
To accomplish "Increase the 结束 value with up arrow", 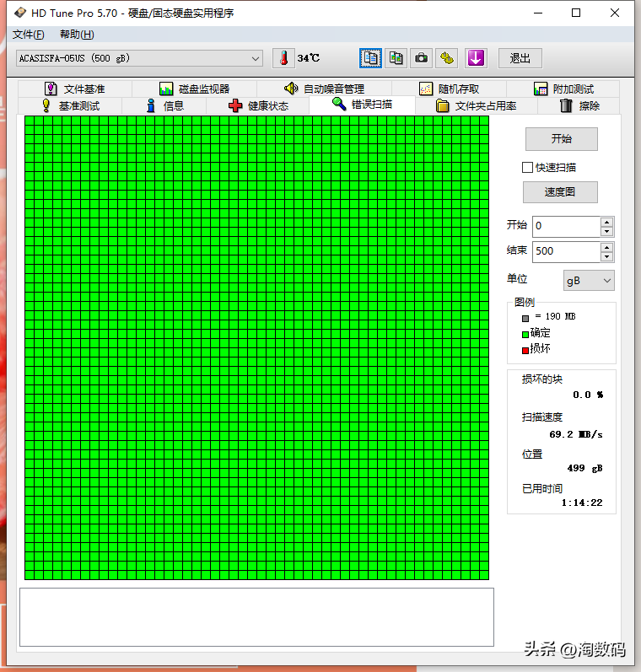I will pyautogui.click(x=606, y=247).
